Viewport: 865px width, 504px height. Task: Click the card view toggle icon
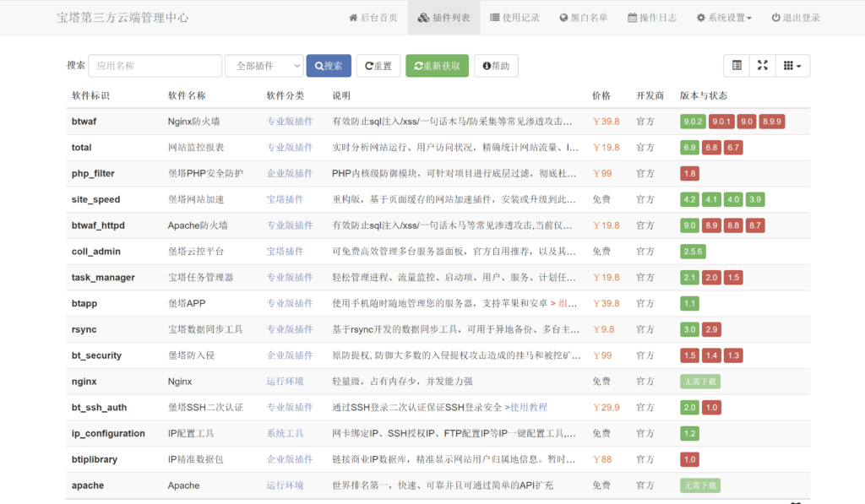pyautogui.click(x=737, y=66)
